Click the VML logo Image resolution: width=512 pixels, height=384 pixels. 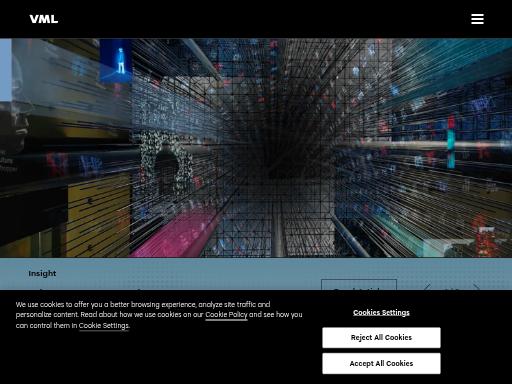(x=44, y=19)
